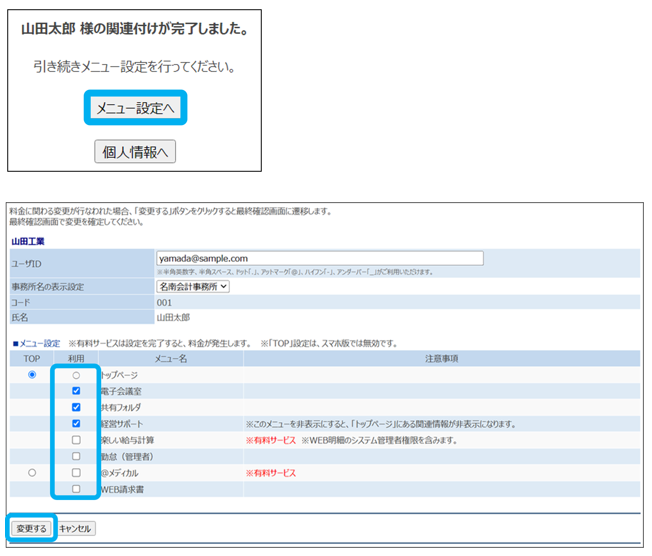Check the @メディカル usage checkbox

pos(76,472)
